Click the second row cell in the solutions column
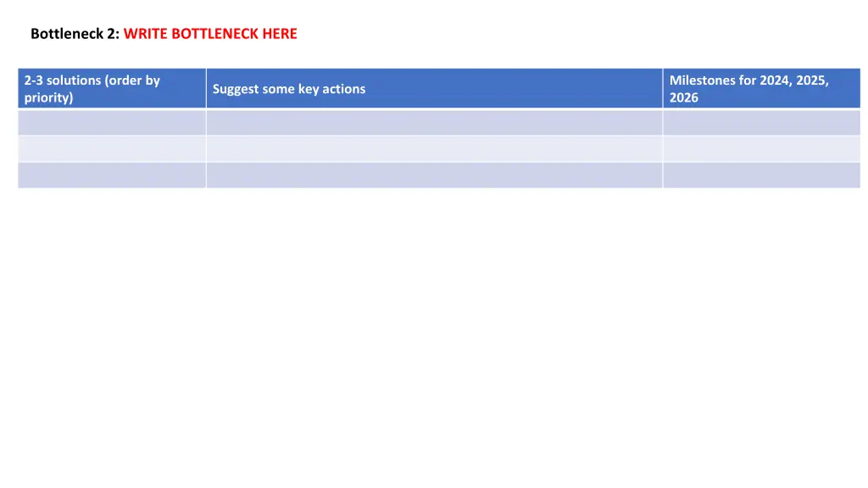The image size is (868, 488). 112,149
